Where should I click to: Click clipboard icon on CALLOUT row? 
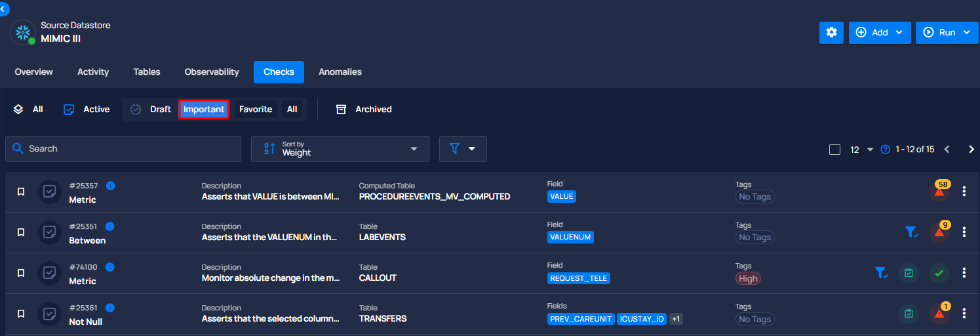tap(909, 273)
